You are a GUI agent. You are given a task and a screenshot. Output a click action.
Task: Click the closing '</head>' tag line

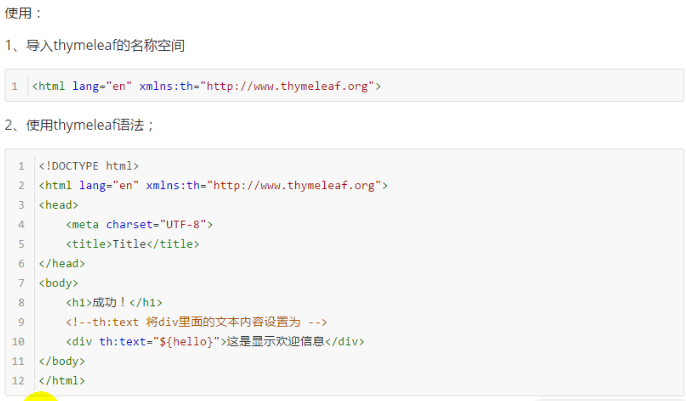[62, 263]
